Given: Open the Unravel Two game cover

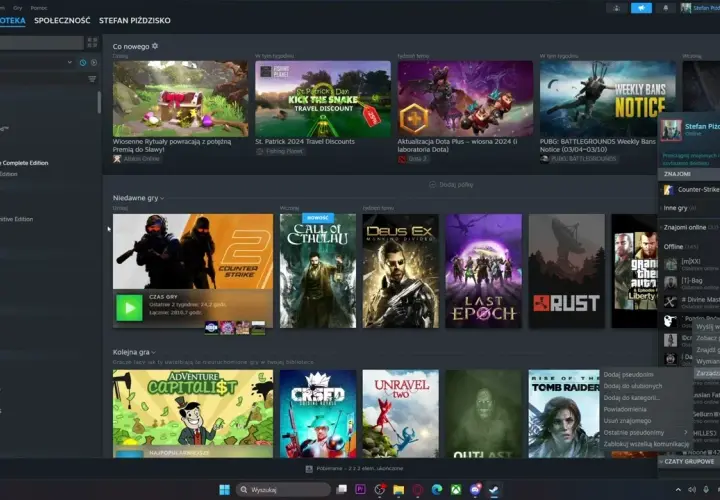Looking at the screenshot, I should click(400, 414).
